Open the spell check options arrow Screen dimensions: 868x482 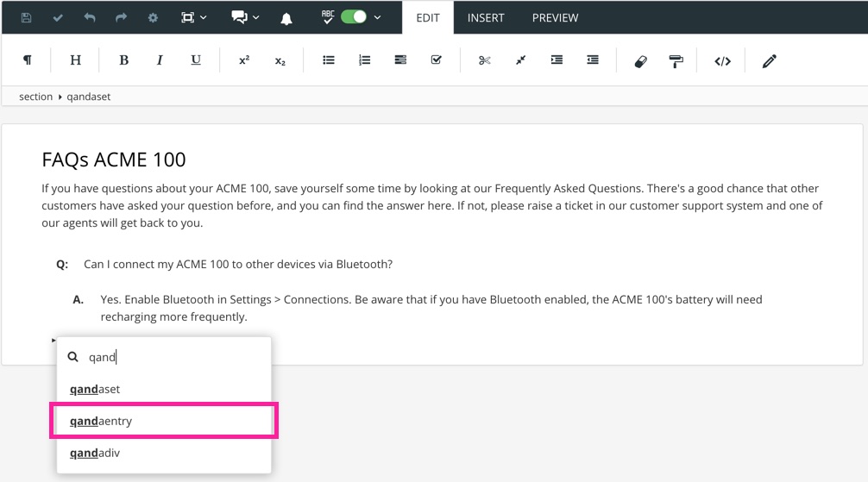[x=378, y=17]
